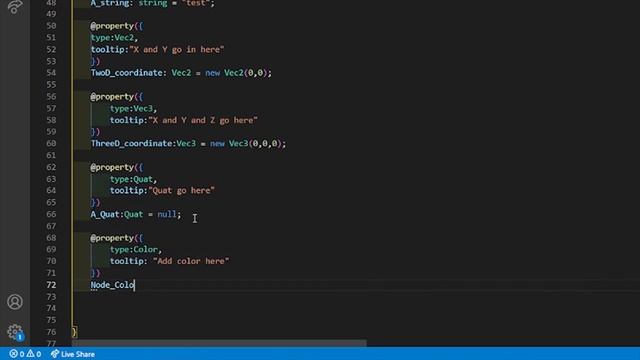Click '@property' decorator on line 68
Viewport: 640px width, 360px height.
(x=112, y=238)
